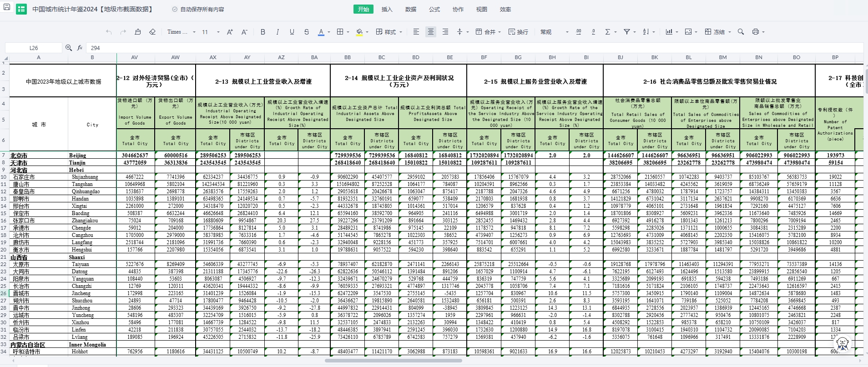Toggle center horizontal alignment

click(431, 32)
